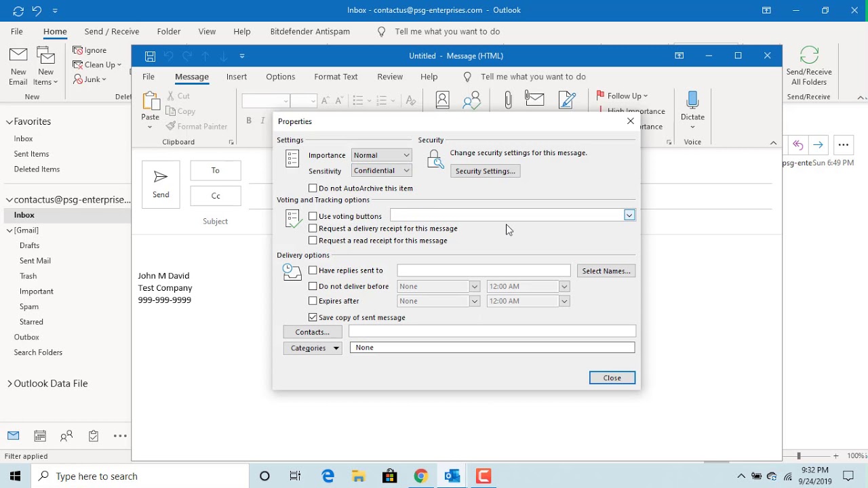Click the Signature pen icon
The image size is (868, 488).
point(568,100)
